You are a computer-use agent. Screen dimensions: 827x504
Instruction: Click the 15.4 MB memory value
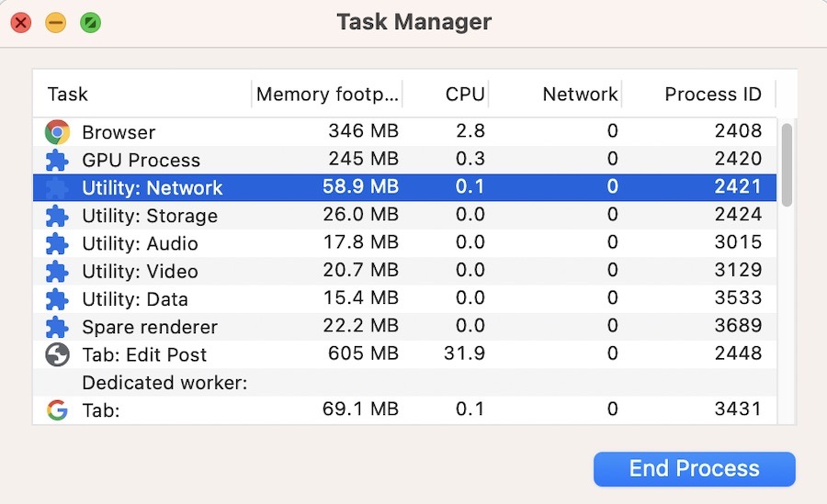pos(360,297)
